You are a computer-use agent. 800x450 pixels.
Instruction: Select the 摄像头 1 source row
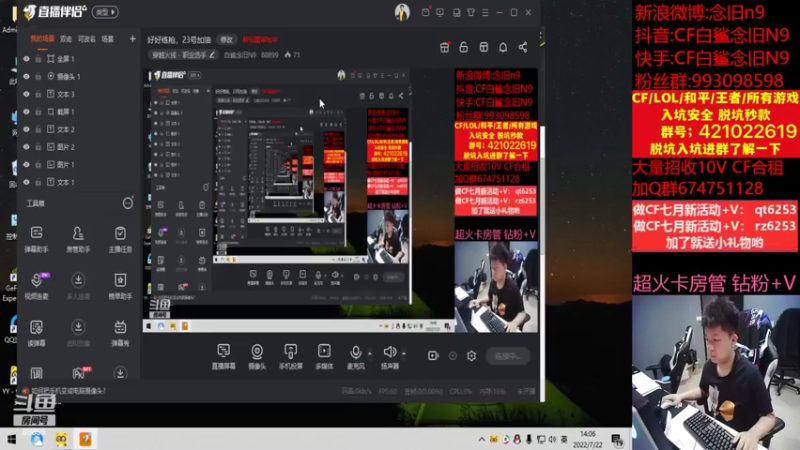(x=78, y=77)
